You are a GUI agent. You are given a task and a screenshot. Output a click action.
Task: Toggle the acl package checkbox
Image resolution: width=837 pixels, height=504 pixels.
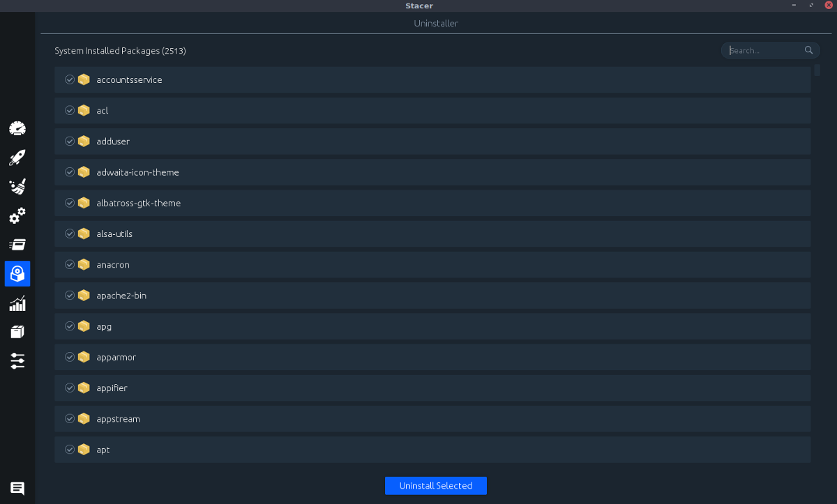point(70,110)
